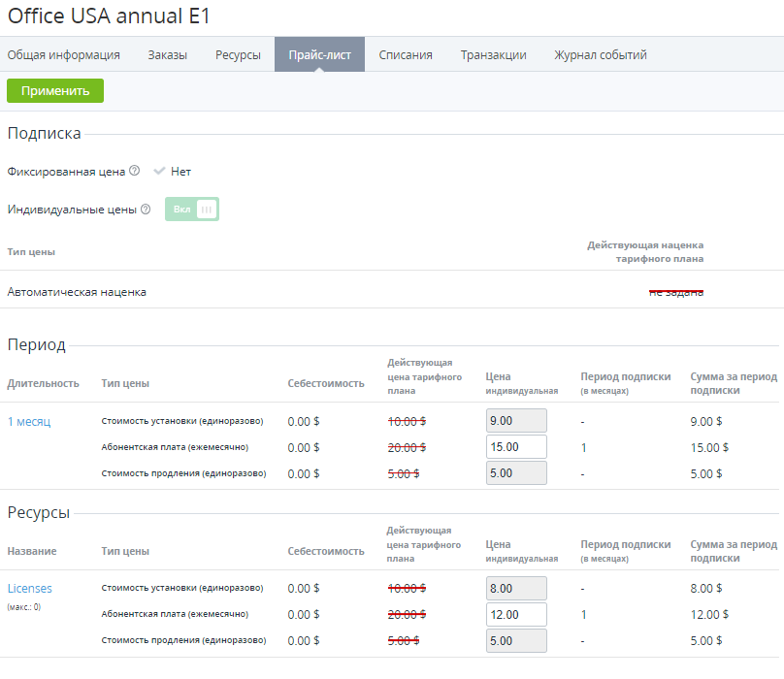The image size is (784, 679).
Task: Open the 1 месяц period link
Action: [29, 422]
